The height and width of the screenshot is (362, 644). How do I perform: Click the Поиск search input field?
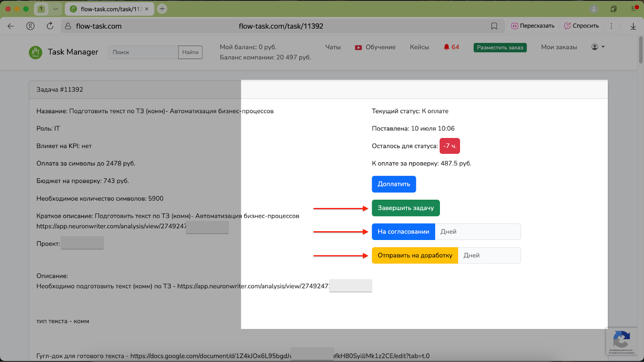click(x=143, y=52)
